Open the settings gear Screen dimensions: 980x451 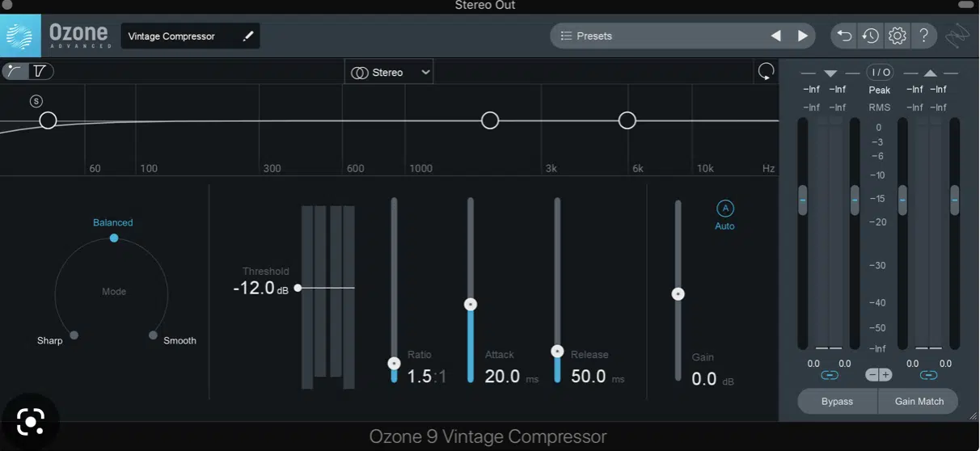click(x=897, y=36)
